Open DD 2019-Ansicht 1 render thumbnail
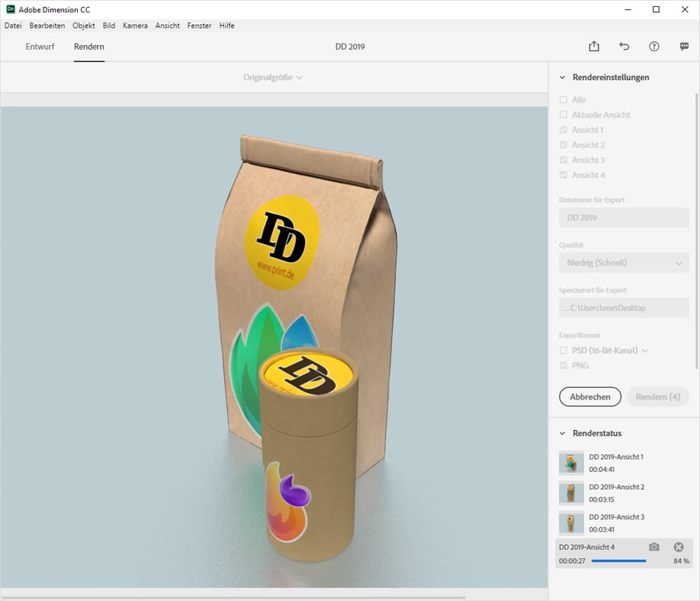The height and width of the screenshot is (601, 700). 571,463
